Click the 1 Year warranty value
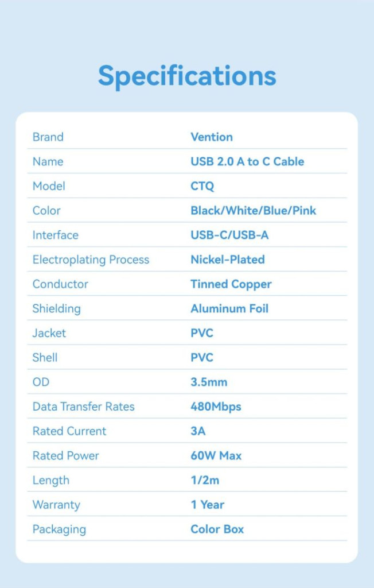This screenshot has height=588, width=374. point(208,505)
